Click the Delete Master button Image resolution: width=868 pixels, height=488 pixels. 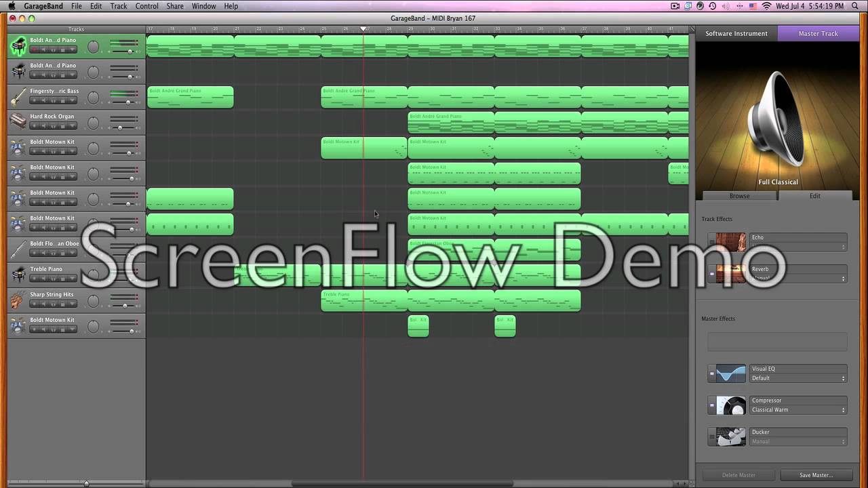(738, 475)
